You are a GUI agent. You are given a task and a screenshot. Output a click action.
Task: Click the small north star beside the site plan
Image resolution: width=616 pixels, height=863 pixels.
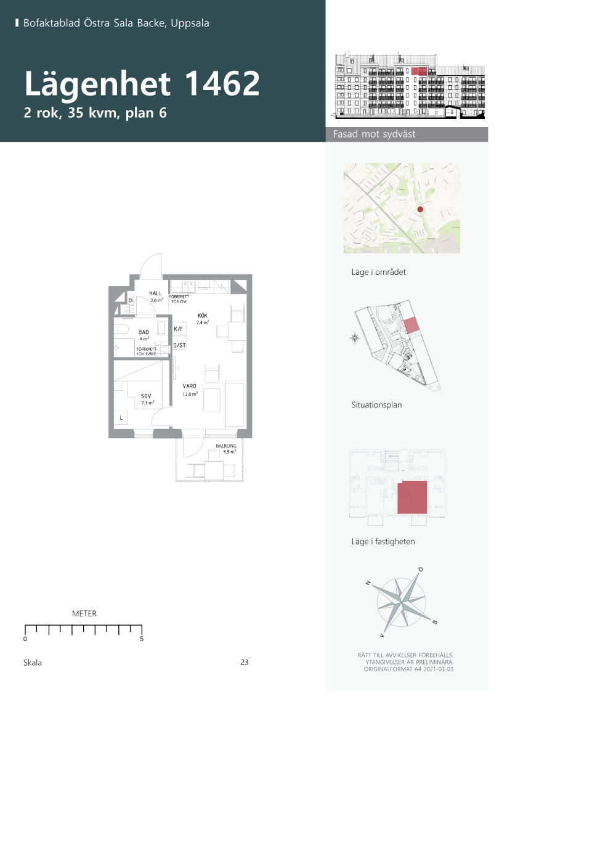(355, 337)
